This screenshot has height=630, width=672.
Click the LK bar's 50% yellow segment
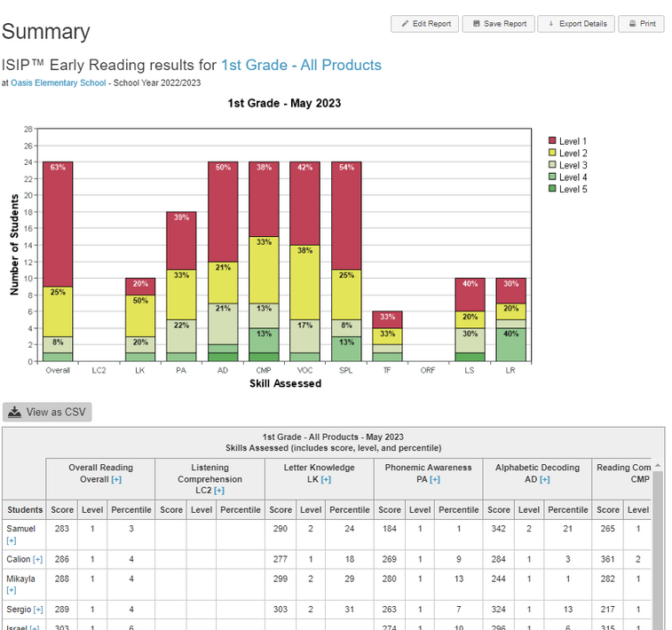point(140,316)
